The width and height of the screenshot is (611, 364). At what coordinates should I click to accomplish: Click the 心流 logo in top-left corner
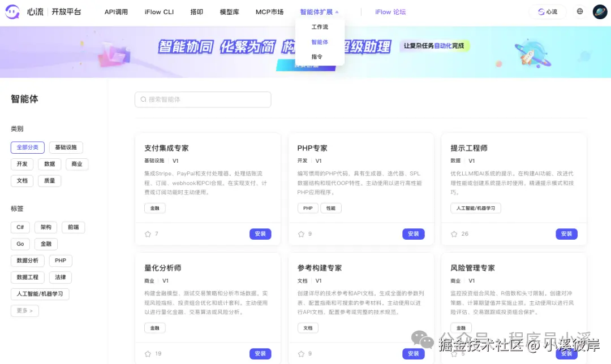12,11
